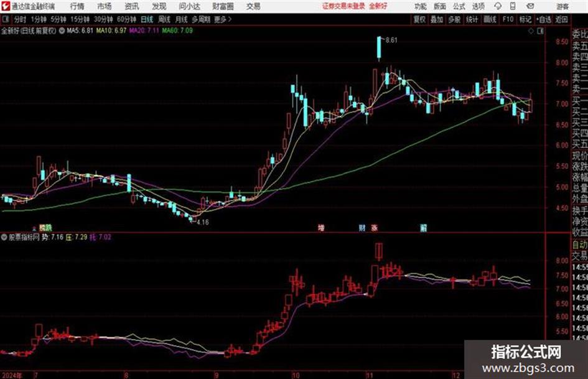Image resolution: width=588 pixels, height=379 pixels.
Task: Expand the 更多 periods list
Action: click(x=223, y=19)
